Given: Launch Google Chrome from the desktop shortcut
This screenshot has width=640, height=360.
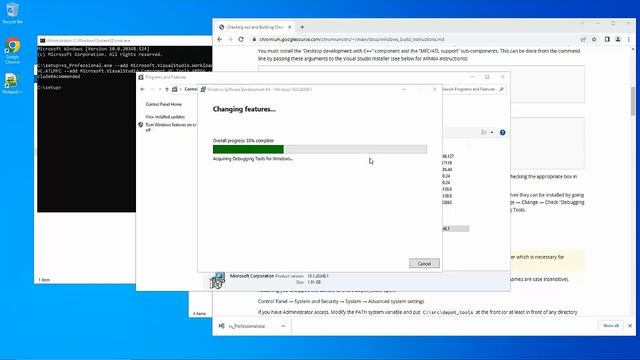Looking at the screenshot, I should pyautogui.click(x=12, y=51).
